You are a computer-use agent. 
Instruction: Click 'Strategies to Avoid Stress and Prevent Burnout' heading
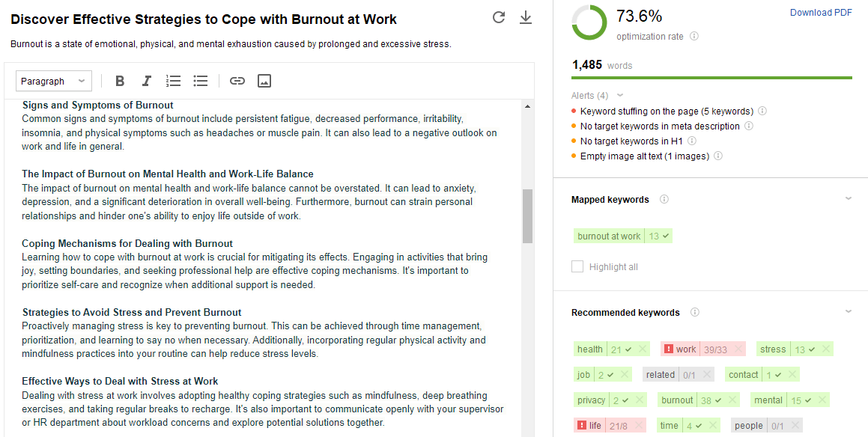[x=132, y=312]
